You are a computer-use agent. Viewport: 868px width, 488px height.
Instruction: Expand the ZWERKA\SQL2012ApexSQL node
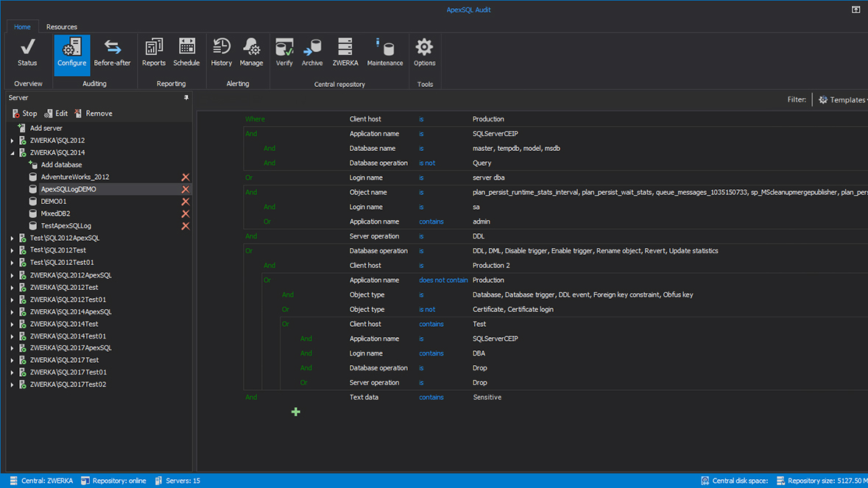point(13,275)
